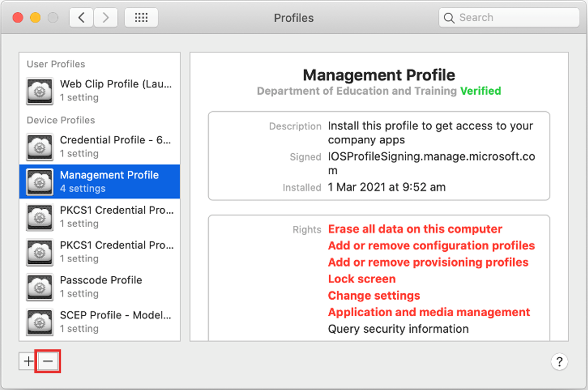Click the green Verified label
The width and height of the screenshot is (588, 390).
[x=480, y=91]
